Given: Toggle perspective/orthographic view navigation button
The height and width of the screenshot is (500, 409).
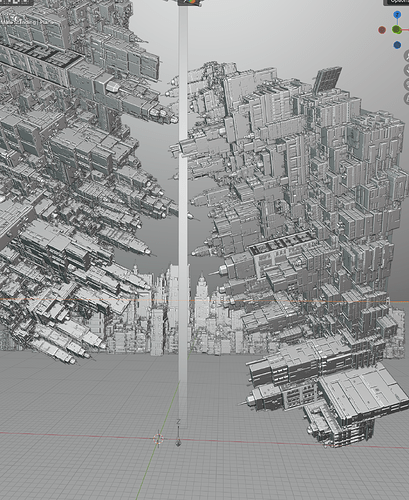Looking at the screenshot, I should [x=407, y=99].
